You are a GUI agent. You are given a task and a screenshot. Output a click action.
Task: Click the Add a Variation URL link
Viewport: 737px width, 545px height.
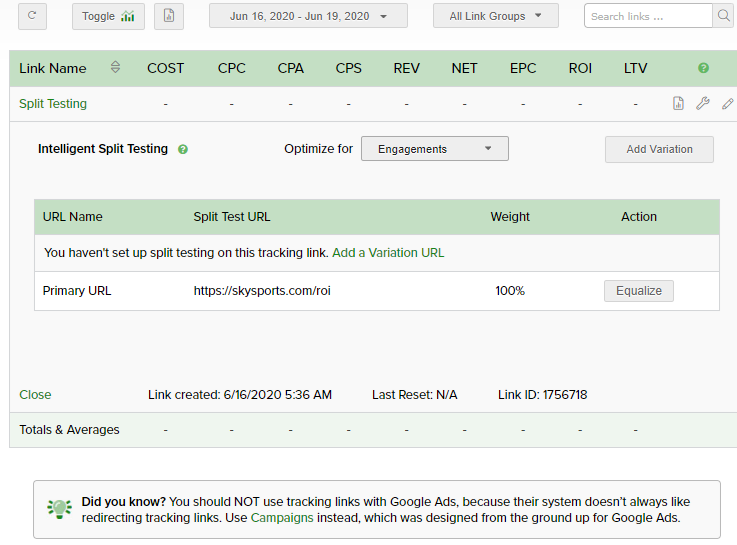click(388, 253)
